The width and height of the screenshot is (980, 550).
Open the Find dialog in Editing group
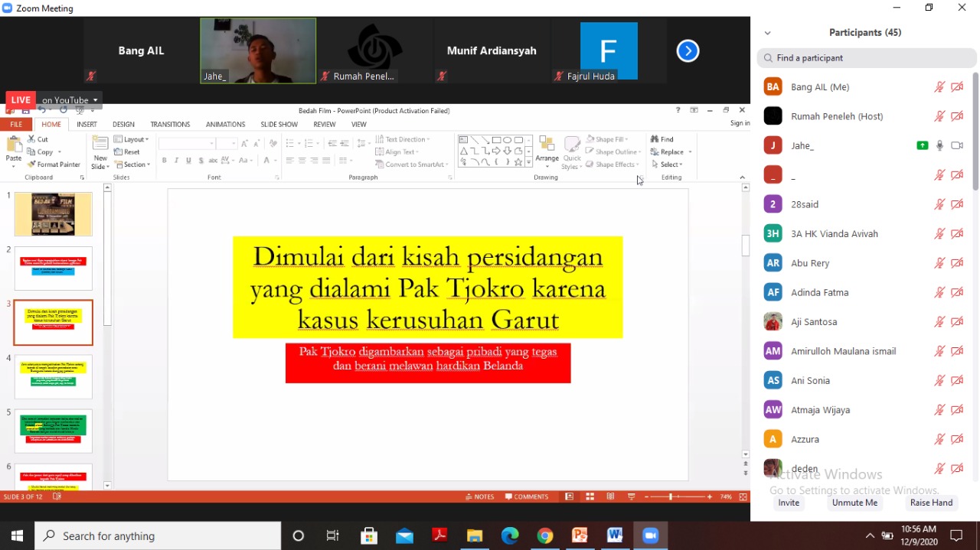point(663,138)
